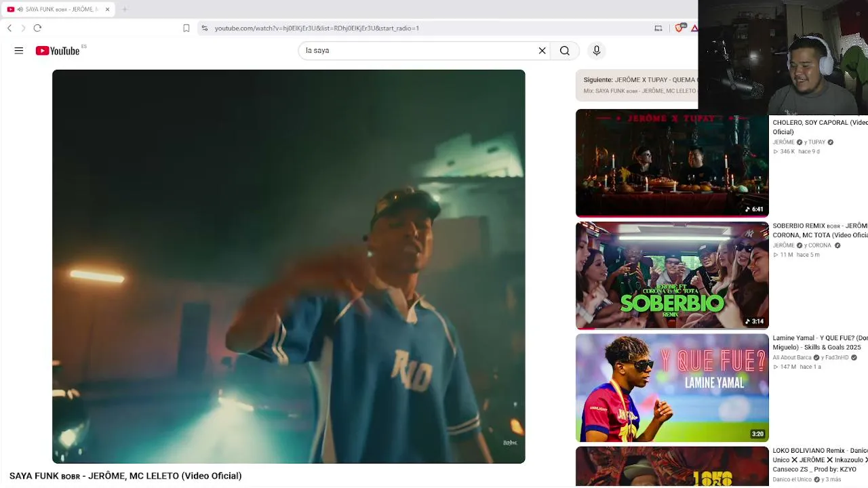This screenshot has height=488, width=868.
Task: Open 'Lamine Yamal - Y QUE FUE?' title
Action: click(820, 342)
